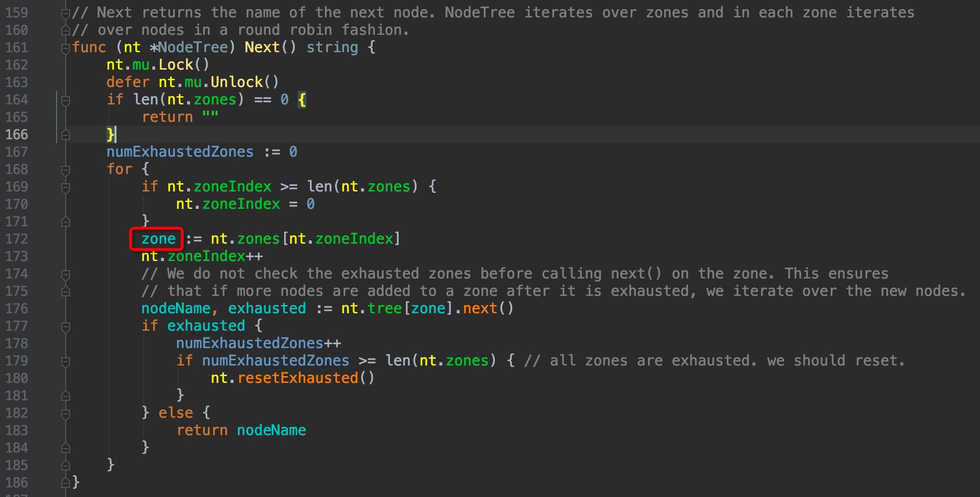This screenshot has height=497, width=980.
Task: Collapse the len(nt.zones) == 0 if block
Action: pyautogui.click(x=66, y=100)
